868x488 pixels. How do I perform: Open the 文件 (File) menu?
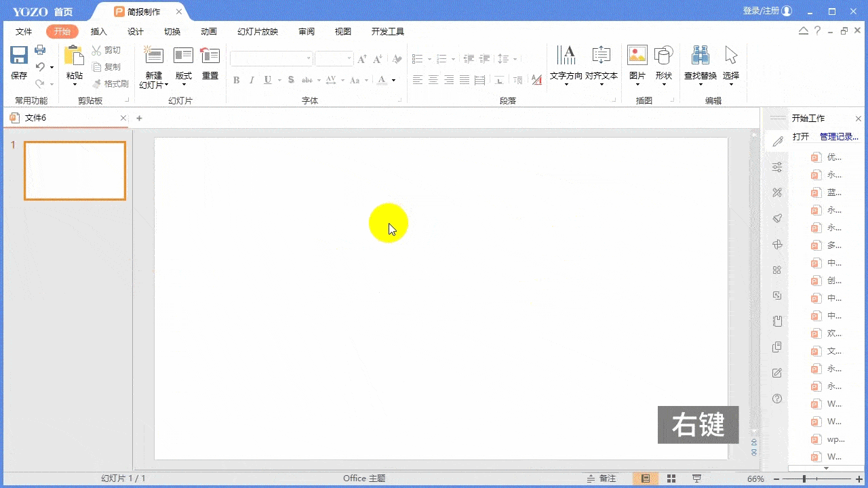coord(24,32)
